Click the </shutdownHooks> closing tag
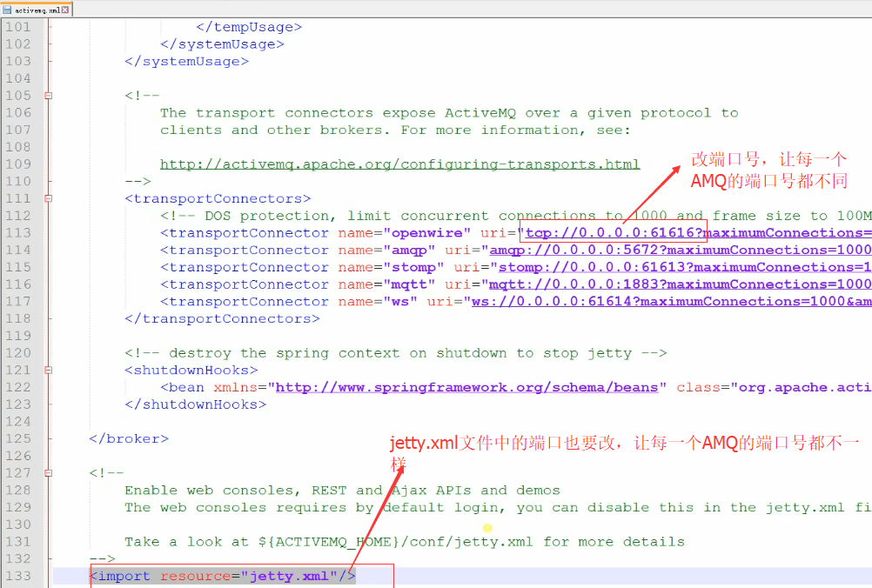Screen dimensions: 872x588 (x=195, y=404)
